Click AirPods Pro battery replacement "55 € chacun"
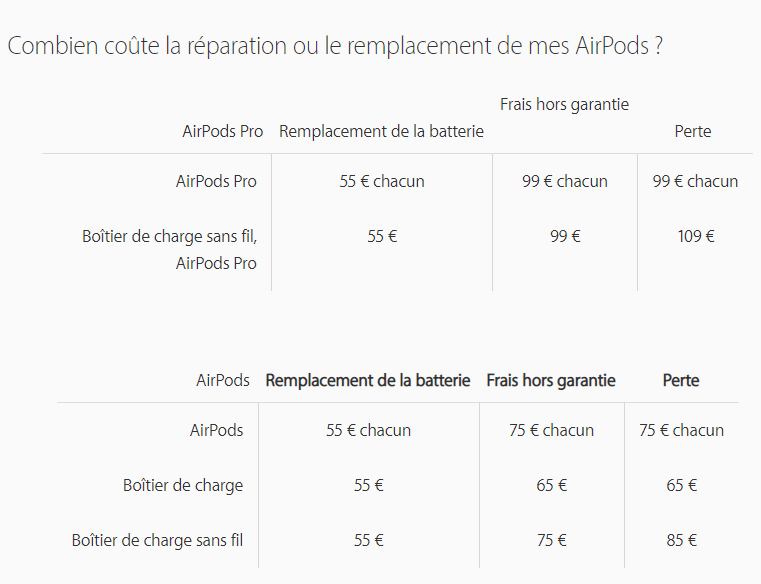761x584 pixels. (x=381, y=181)
